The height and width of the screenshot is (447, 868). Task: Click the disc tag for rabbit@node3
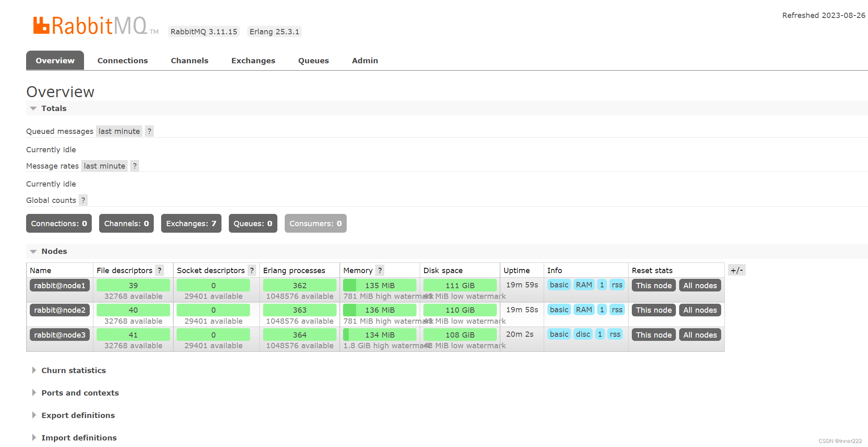[x=583, y=334]
